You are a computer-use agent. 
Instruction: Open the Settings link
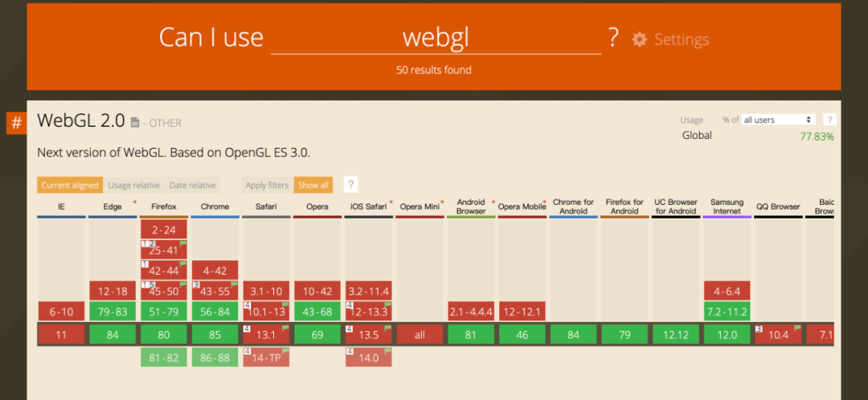(x=682, y=39)
